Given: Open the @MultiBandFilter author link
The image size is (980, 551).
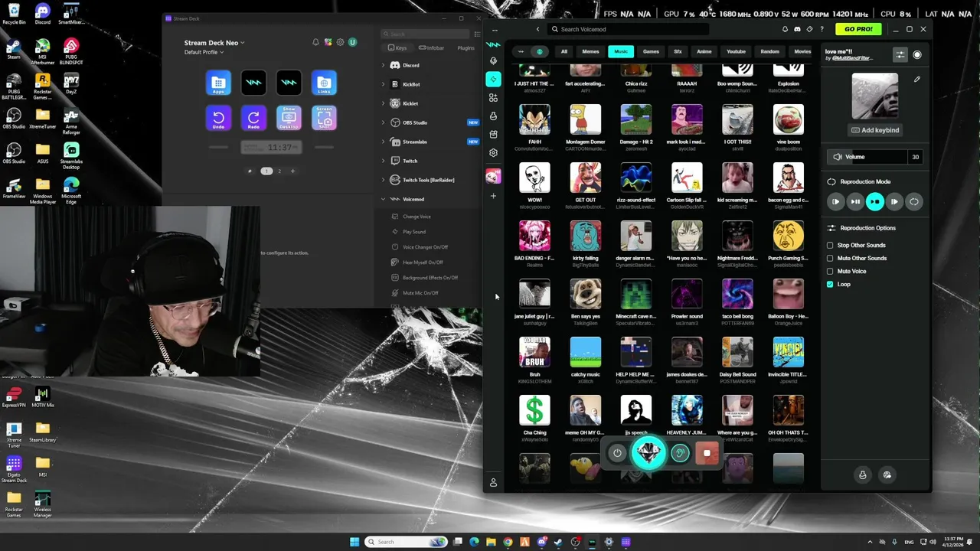Looking at the screenshot, I should (x=851, y=58).
